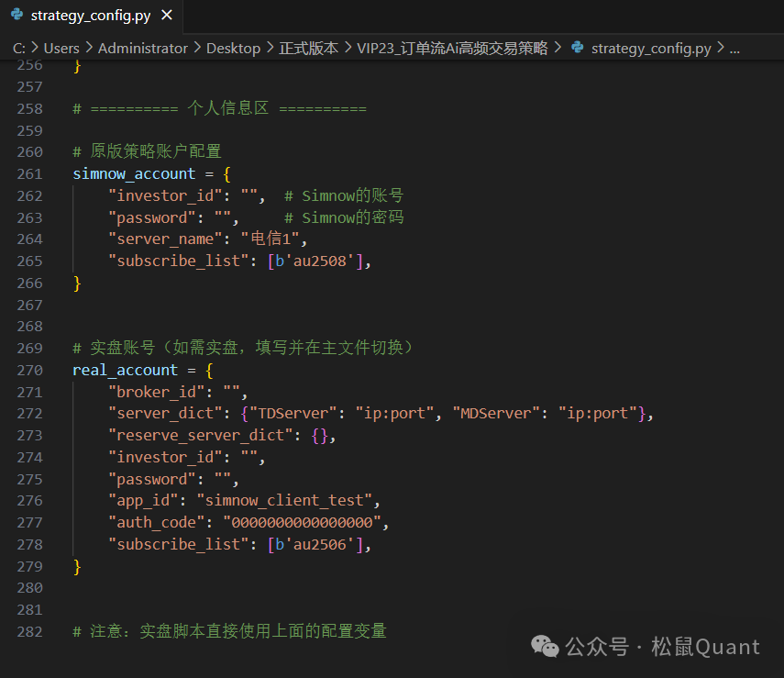
Task: Click the VIP23_订单流Ai高频交易策略 folder breadcrumb
Action: pos(452,48)
